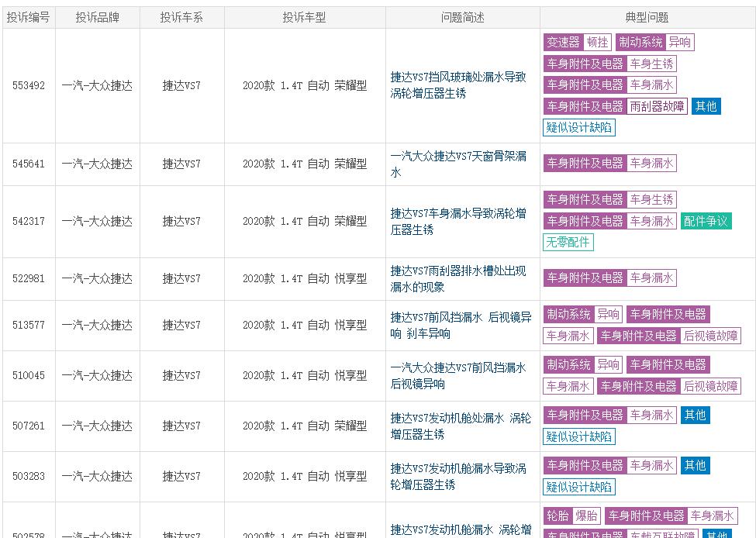This screenshot has width=756, height=538.
Task: Click 制动系统 异响 tag in row 513577
Action: coord(582,314)
